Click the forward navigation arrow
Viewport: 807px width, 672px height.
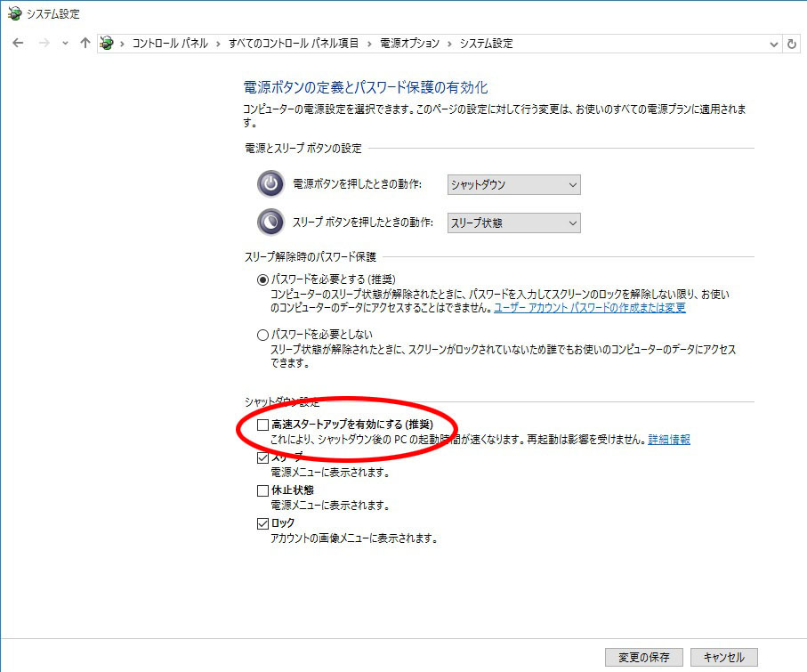pos(42,43)
